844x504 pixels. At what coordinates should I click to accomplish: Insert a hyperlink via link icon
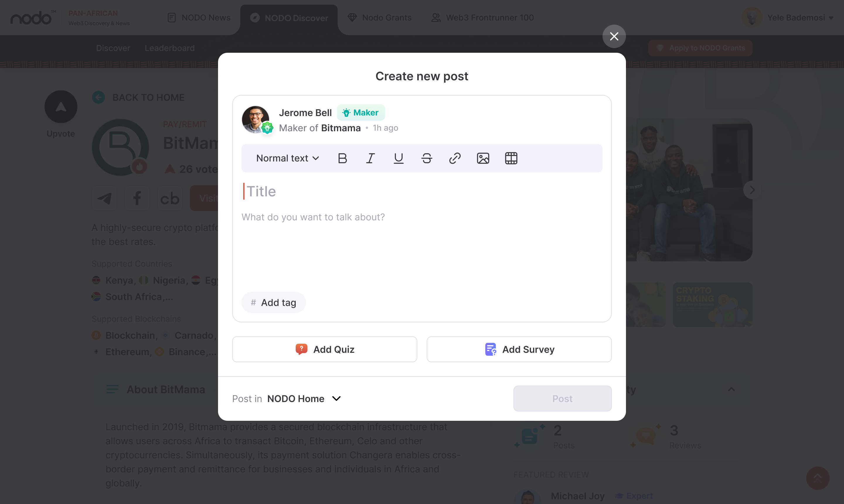455,158
